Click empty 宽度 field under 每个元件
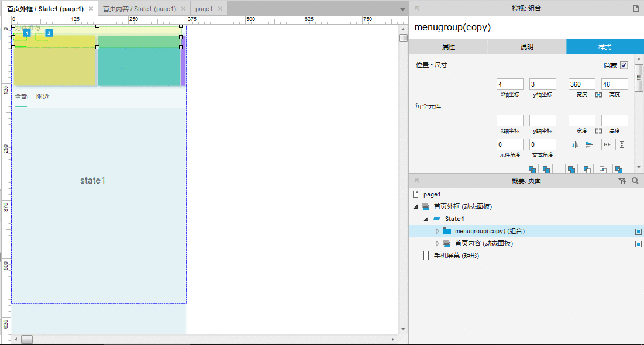 [581, 120]
